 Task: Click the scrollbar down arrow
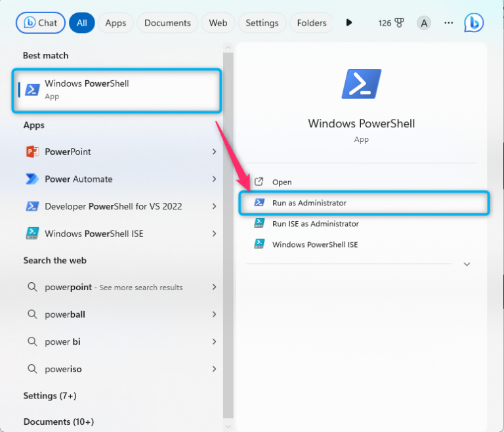pos(228,427)
